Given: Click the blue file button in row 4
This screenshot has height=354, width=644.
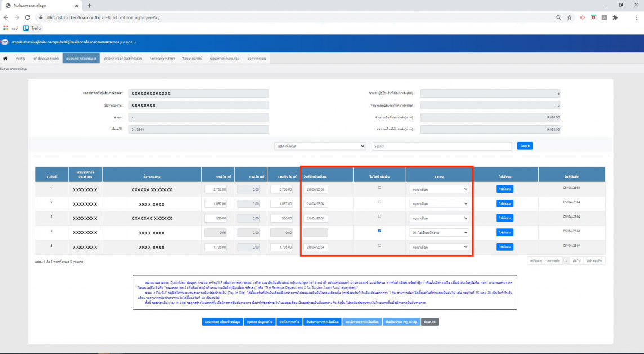Looking at the screenshot, I should coord(505,233).
